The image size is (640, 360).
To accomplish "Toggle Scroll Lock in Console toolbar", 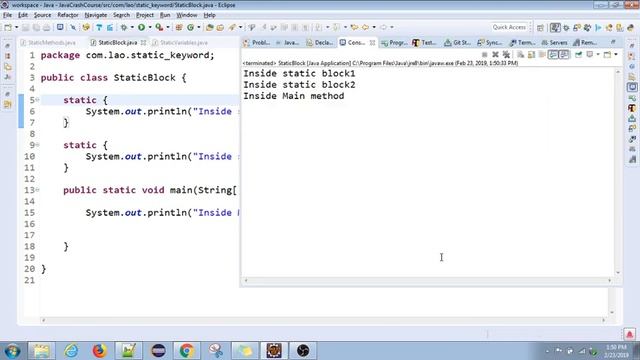I will (x=531, y=54).
